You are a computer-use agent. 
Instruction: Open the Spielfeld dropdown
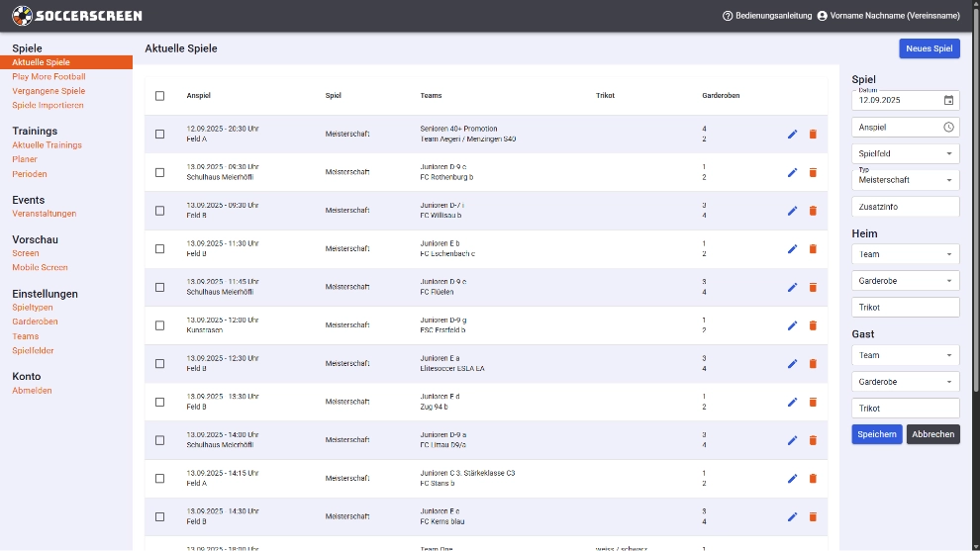tap(905, 153)
